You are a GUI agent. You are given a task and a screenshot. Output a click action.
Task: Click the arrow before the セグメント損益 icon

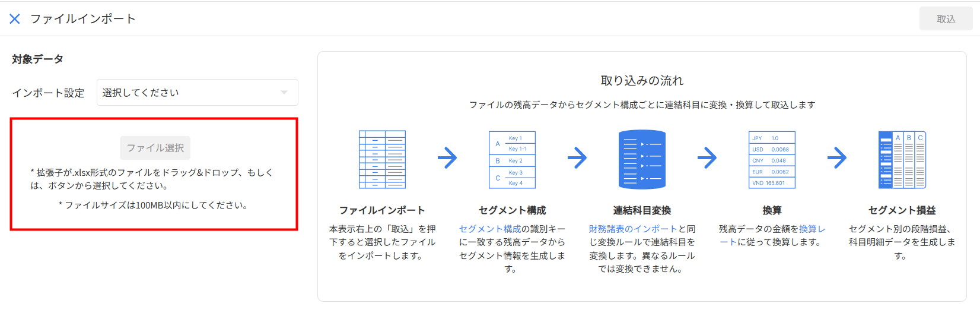pyautogui.click(x=837, y=158)
